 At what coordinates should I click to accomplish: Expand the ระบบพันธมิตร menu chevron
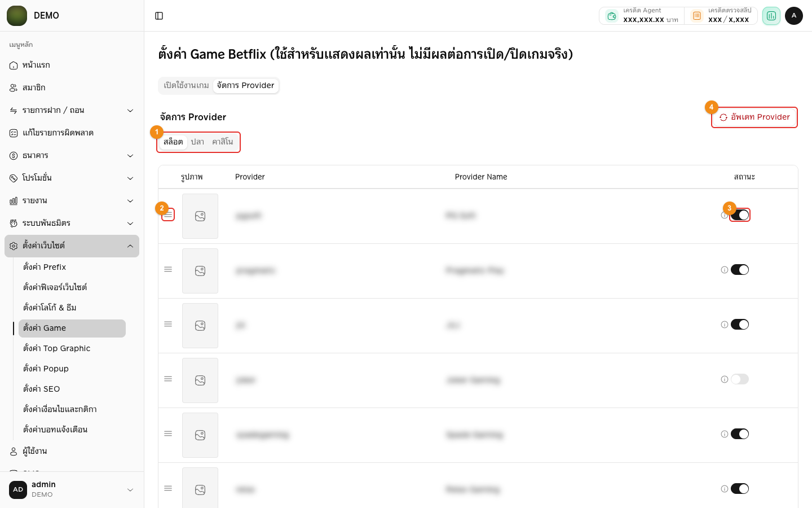pyautogui.click(x=130, y=224)
